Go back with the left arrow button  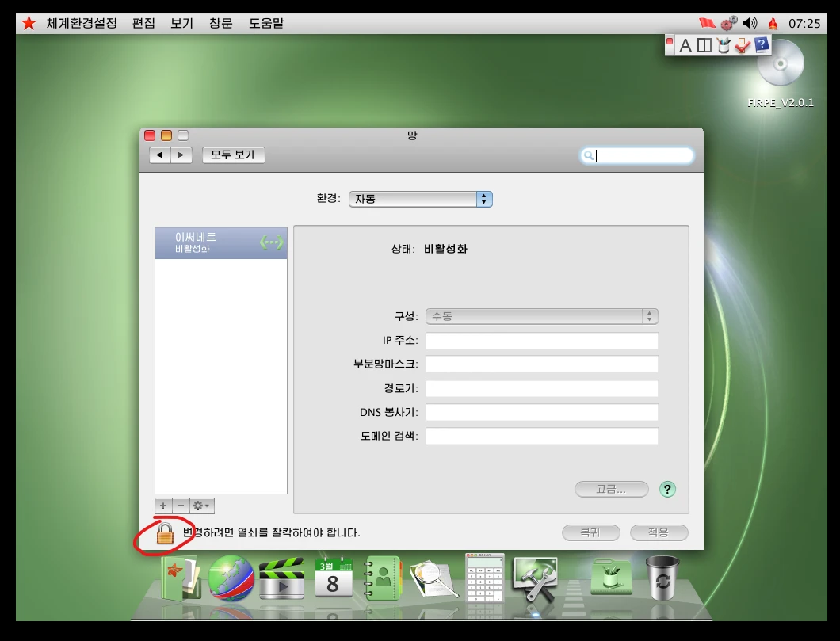tap(160, 155)
